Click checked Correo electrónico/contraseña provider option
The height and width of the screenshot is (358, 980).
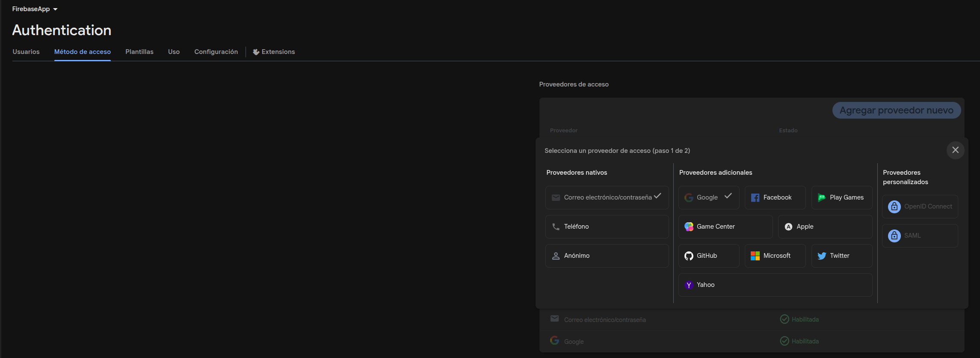click(x=607, y=197)
